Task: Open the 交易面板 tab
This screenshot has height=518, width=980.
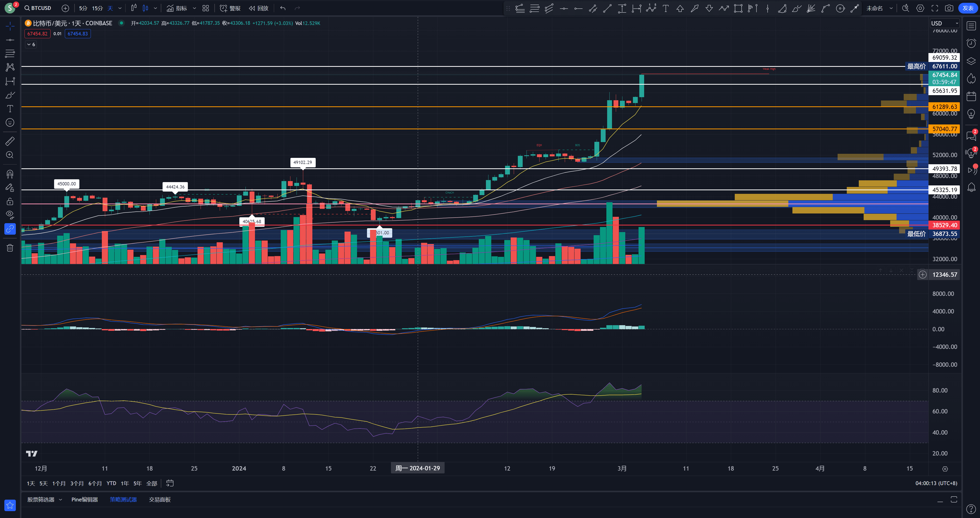Action: tap(160, 499)
